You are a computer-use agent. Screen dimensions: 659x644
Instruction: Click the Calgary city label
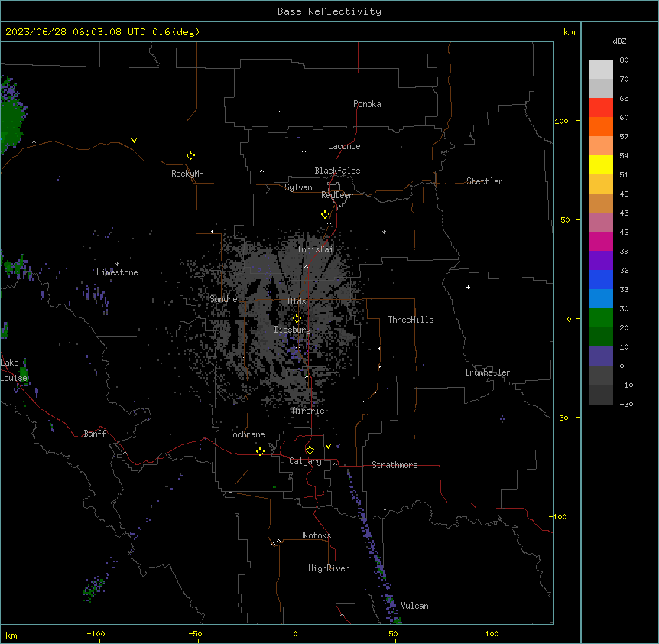[305, 461]
